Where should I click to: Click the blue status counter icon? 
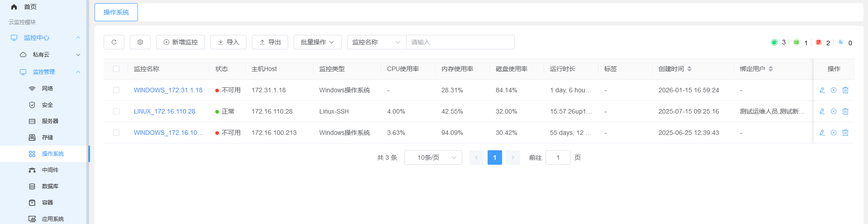point(841,42)
